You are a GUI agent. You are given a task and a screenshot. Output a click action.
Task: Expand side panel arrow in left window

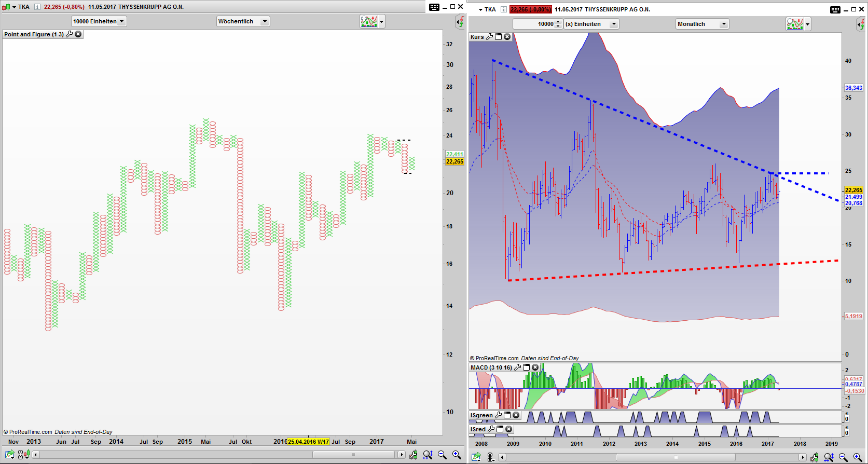[459, 22]
